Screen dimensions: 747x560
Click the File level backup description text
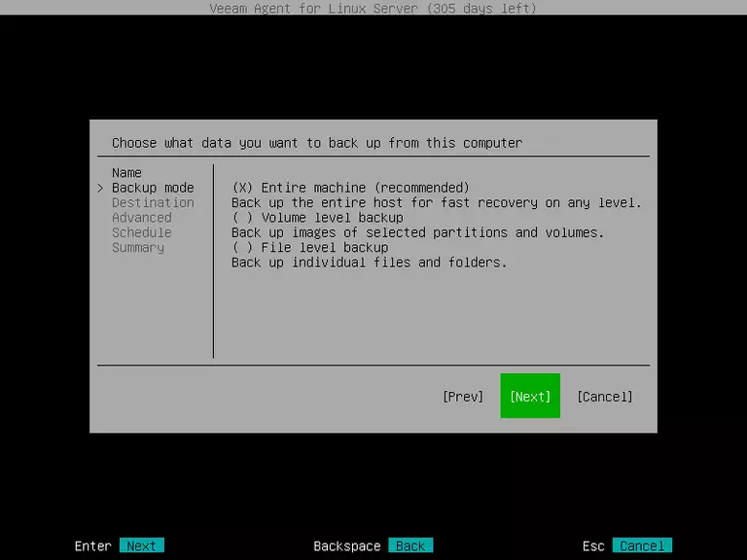[x=369, y=262]
